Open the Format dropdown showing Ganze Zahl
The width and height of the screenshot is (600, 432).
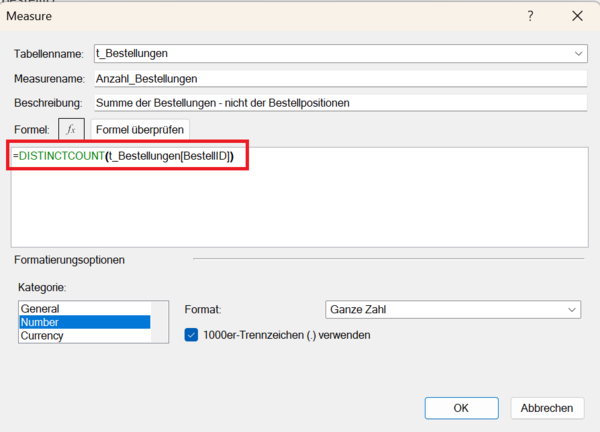tap(453, 310)
